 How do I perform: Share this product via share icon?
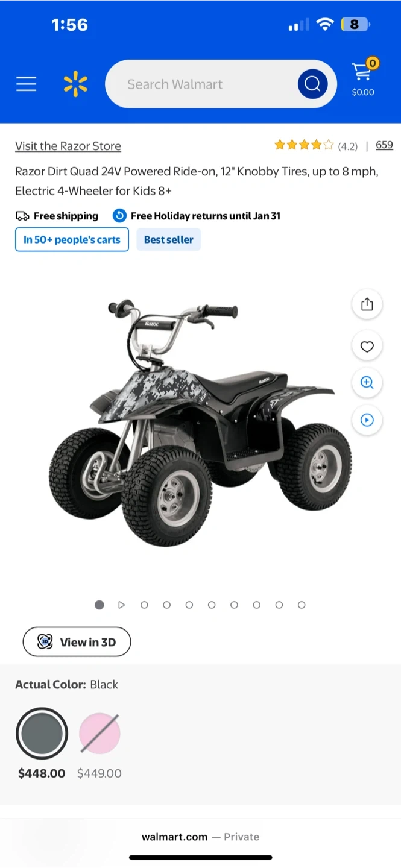(x=367, y=304)
